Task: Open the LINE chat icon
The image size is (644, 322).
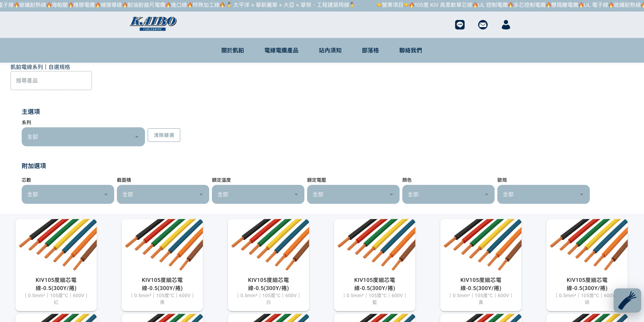Action: click(x=460, y=25)
